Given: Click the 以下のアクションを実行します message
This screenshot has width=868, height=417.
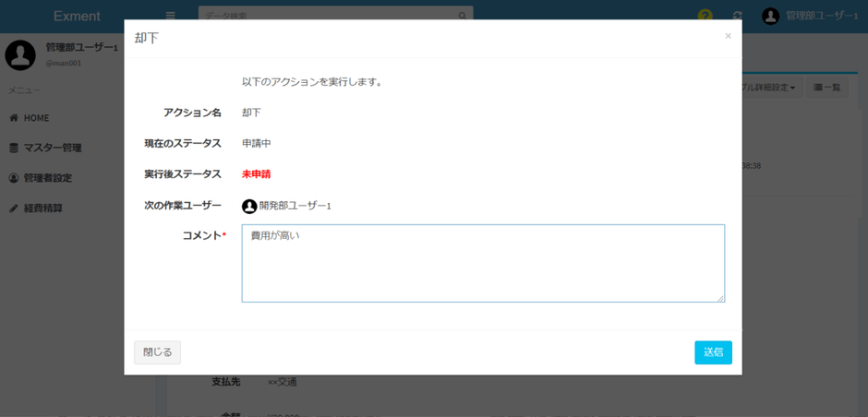Looking at the screenshot, I should tap(312, 82).
